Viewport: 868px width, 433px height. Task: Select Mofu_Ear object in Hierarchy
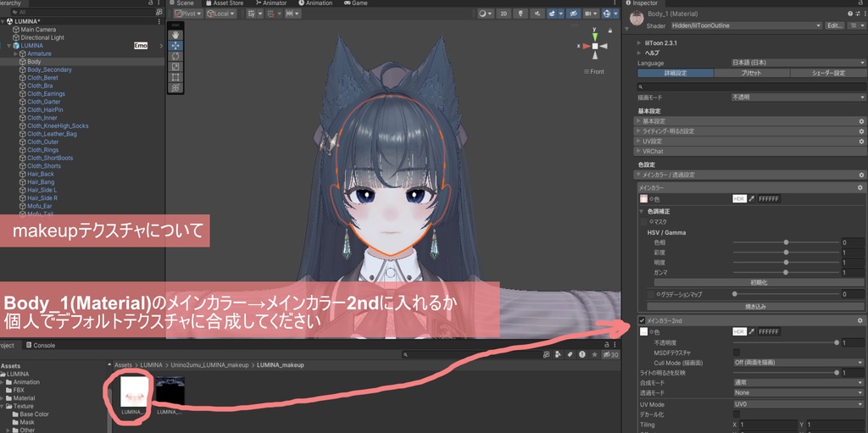click(x=40, y=206)
